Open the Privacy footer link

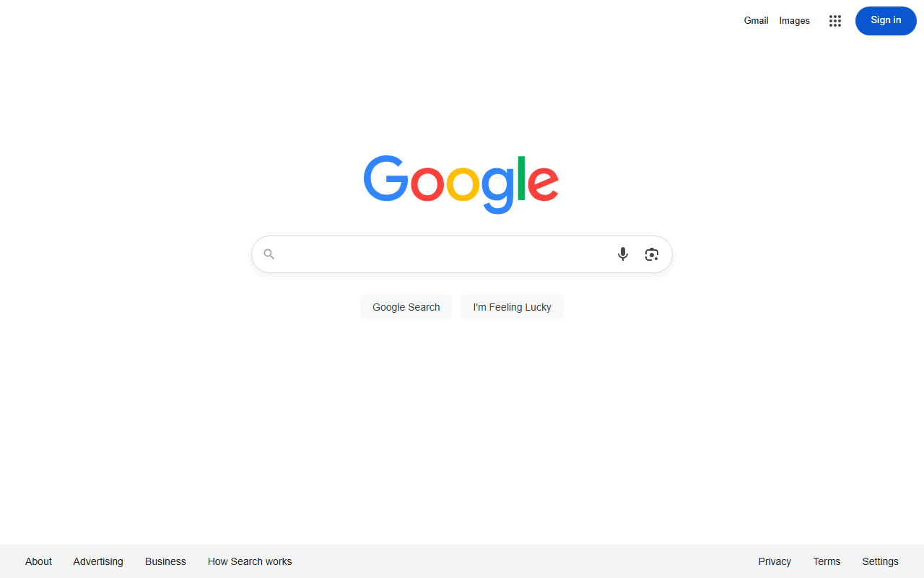[775, 561]
